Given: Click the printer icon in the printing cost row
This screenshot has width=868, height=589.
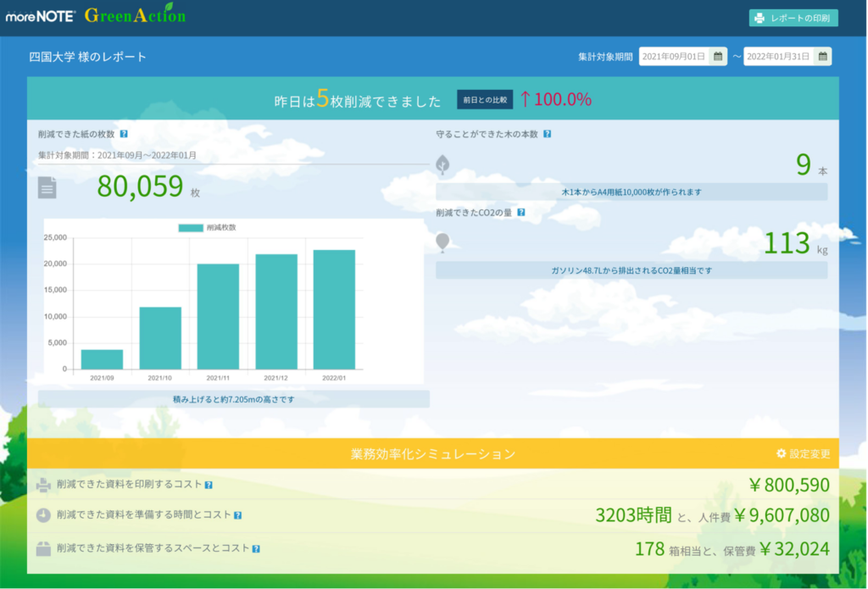Looking at the screenshot, I should (42, 484).
